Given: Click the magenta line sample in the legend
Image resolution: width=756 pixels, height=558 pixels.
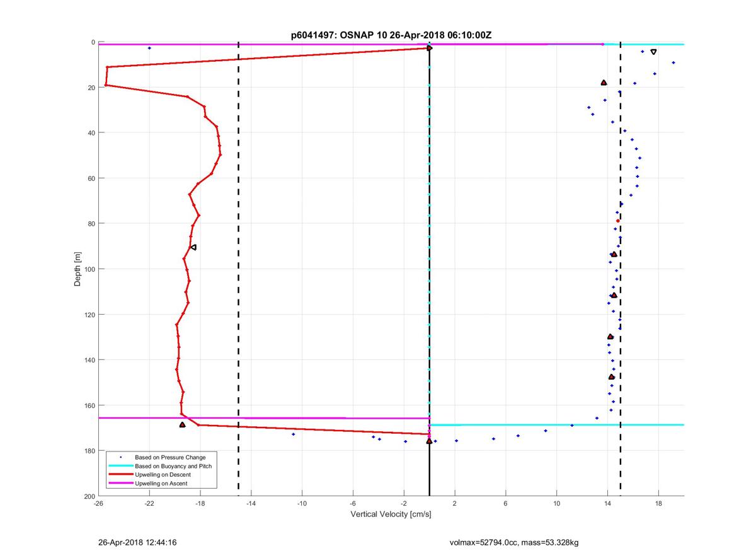Looking at the screenshot, I should coord(121,484).
